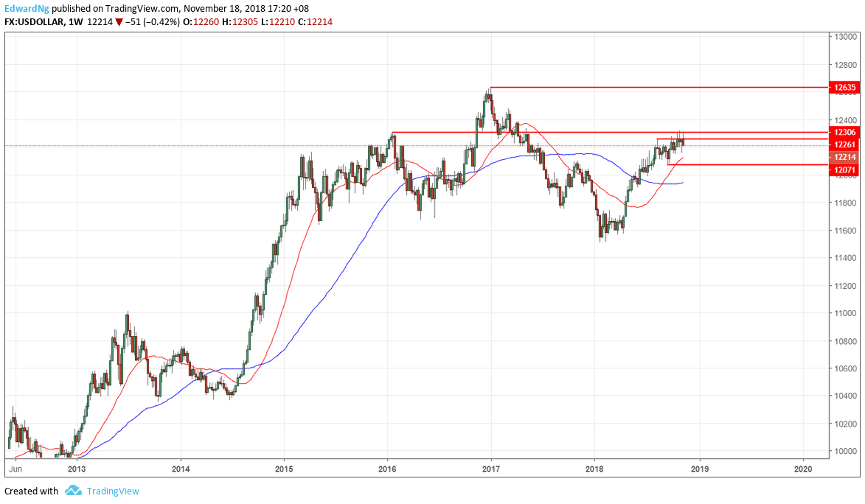Click the close value C:12214
865x504 pixels.
(x=315, y=22)
